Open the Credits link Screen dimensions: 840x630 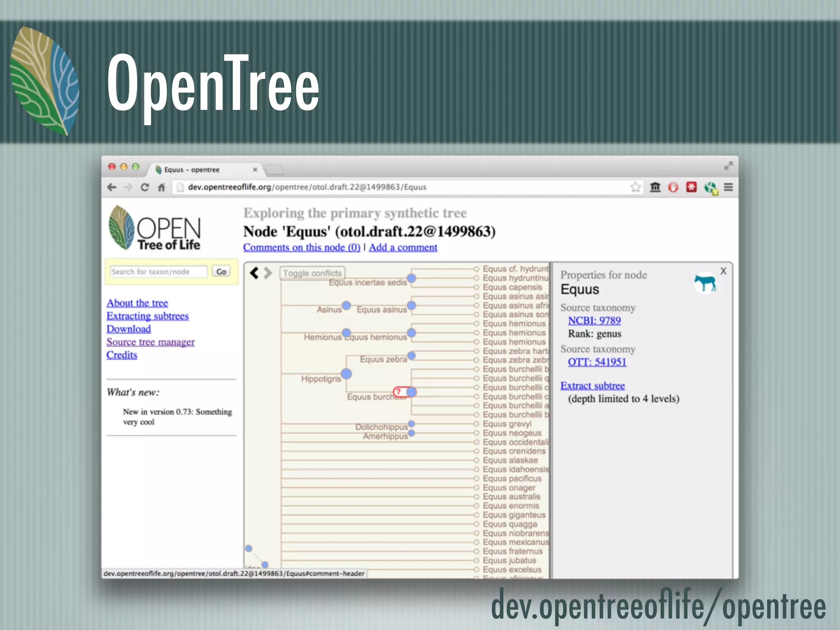tap(122, 355)
